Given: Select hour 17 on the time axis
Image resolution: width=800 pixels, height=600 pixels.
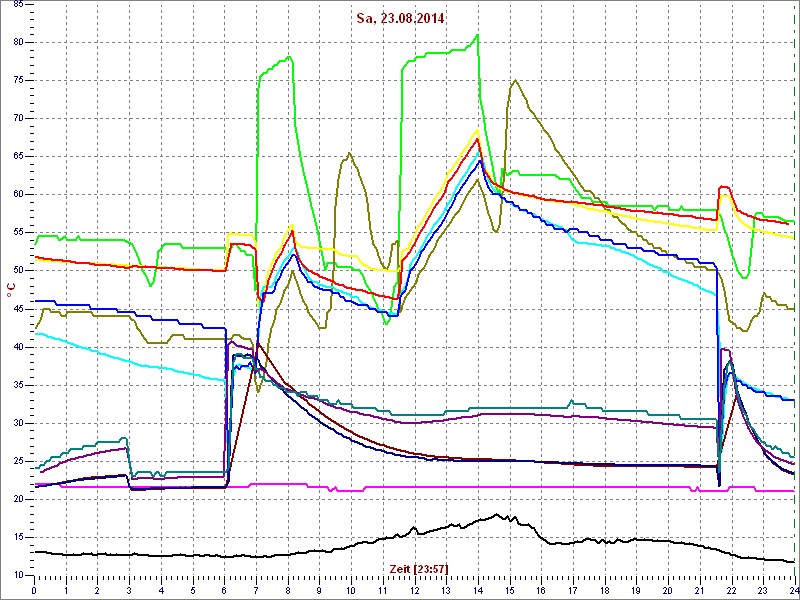Looking at the screenshot, I should [x=573, y=590].
